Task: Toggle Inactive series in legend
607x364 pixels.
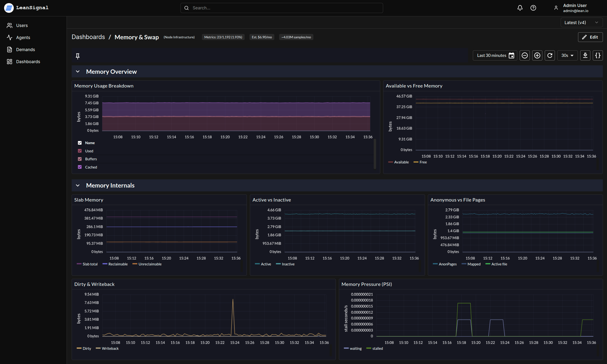Action: [285, 264]
